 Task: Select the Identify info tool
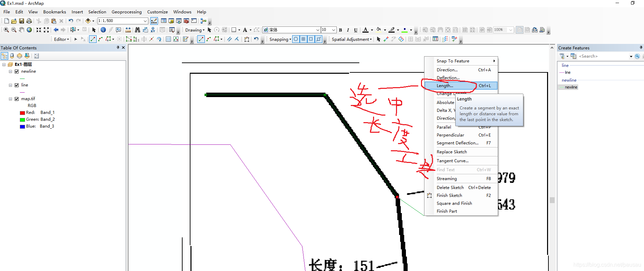(x=103, y=30)
